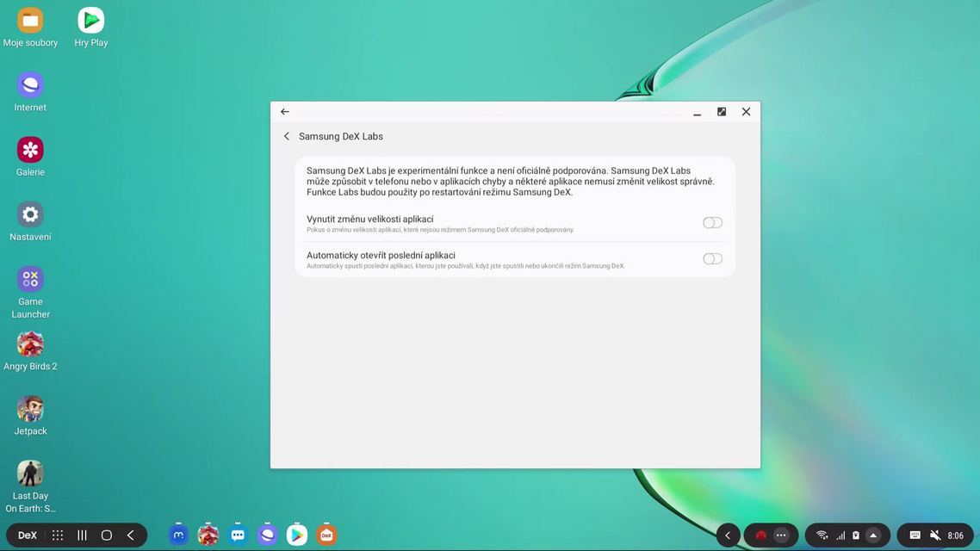Open the apps grid from the taskbar
Viewport: 980px width, 551px height.
point(57,535)
